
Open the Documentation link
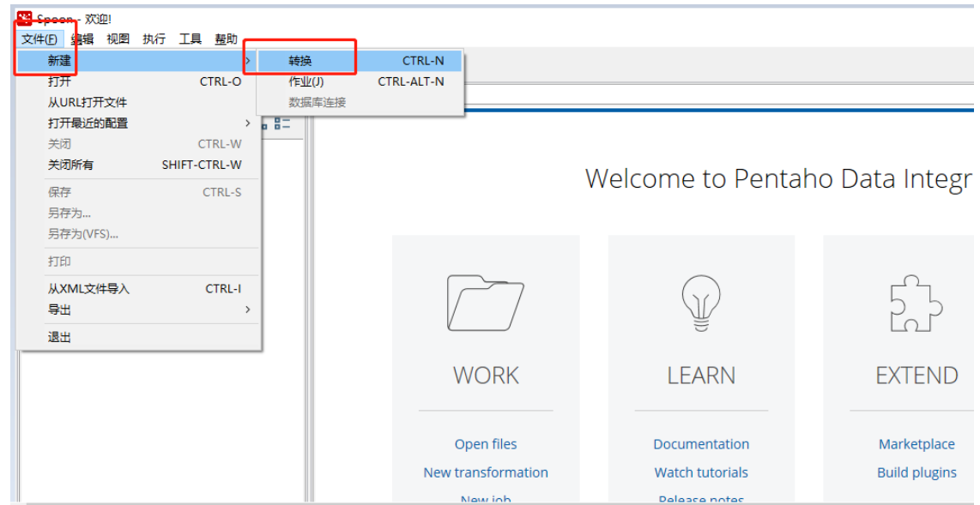tap(701, 444)
